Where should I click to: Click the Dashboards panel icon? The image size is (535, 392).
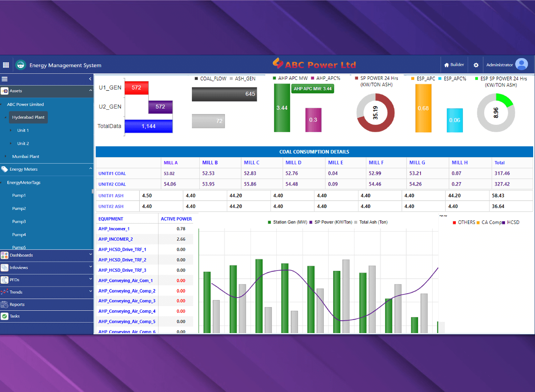[5, 255]
